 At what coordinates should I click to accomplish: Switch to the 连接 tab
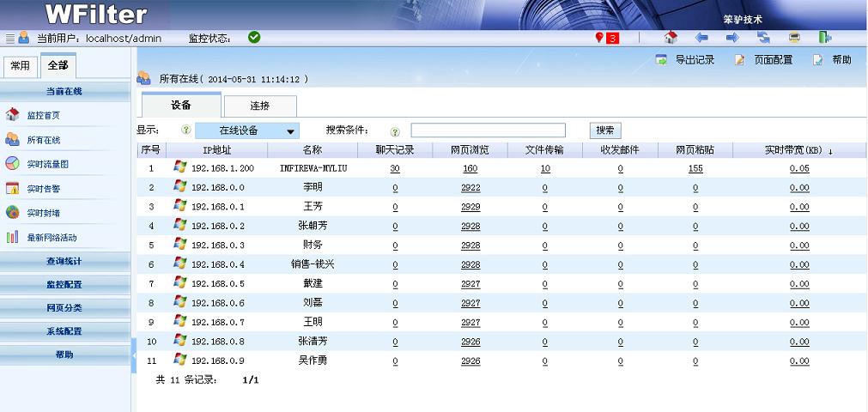click(259, 106)
